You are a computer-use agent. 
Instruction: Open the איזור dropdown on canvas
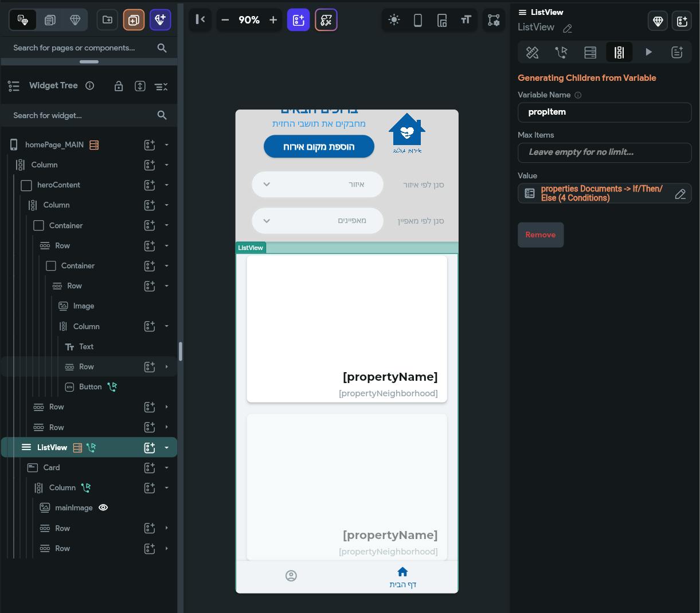pyautogui.click(x=318, y=185)
